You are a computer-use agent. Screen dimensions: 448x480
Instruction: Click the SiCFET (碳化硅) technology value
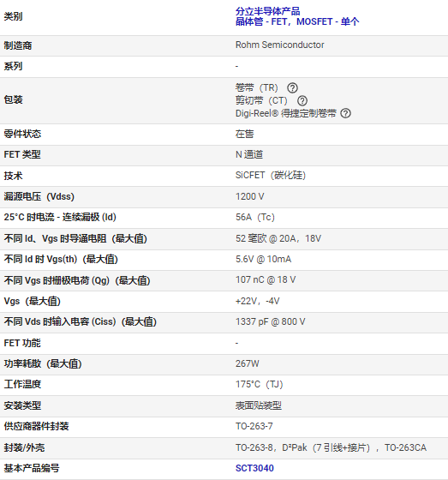pos(271,175)
